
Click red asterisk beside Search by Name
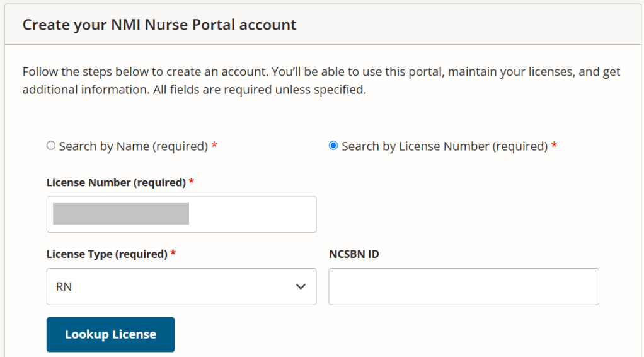tap(214, 146)
